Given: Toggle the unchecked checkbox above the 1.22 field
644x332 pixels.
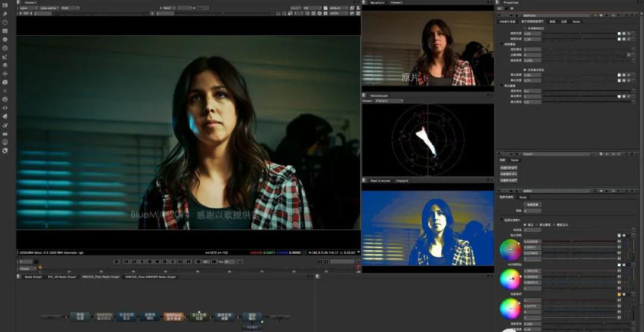Looking at the screenshot, I should pos(525,29).
